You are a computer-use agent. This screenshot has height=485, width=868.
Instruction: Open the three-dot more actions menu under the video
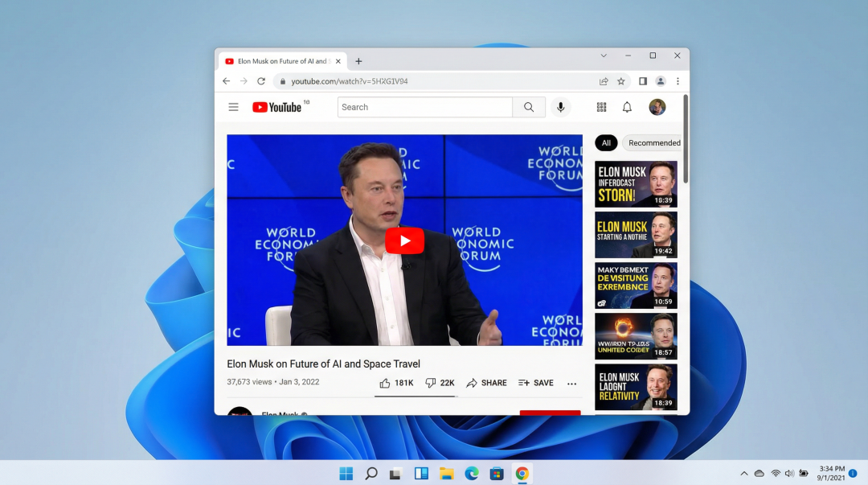tap(572, 384)
